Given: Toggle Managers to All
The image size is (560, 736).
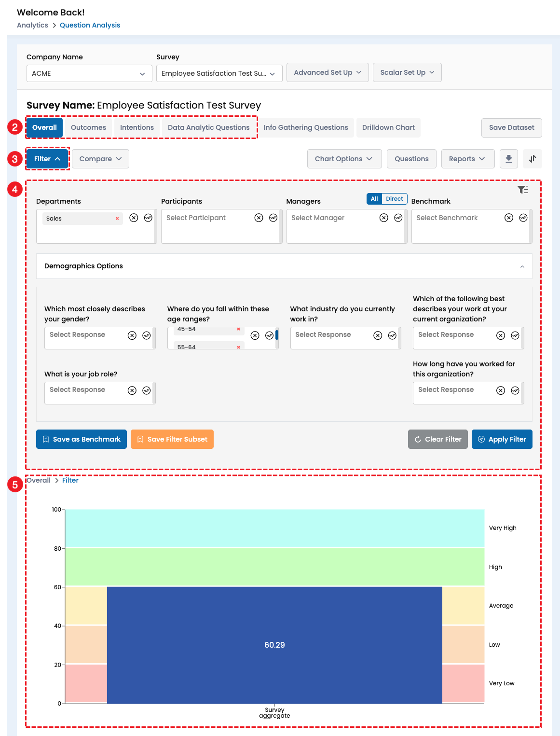Looking at the screenshot, I should coord(374,199).
